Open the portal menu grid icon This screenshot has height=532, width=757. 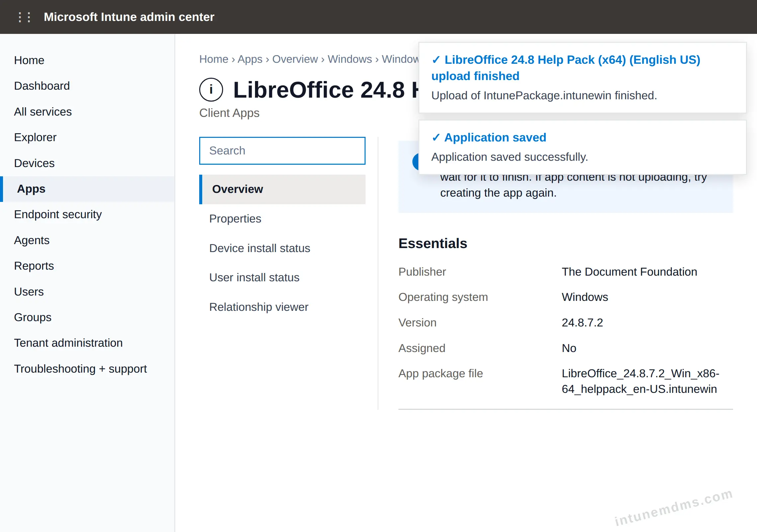pos(25,17)
